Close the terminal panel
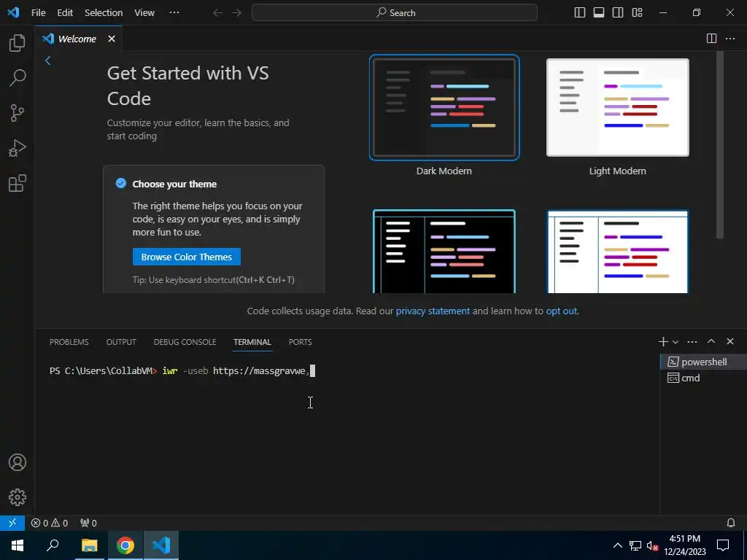Image resolution: width=747 pixels, height=560 pixels. pyautogui.click(x=730, y=341)
